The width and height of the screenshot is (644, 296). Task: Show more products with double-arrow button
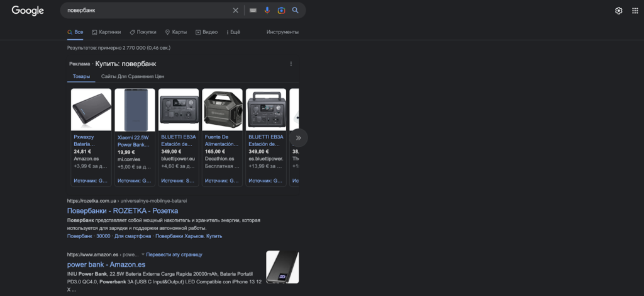pos(299,138)
